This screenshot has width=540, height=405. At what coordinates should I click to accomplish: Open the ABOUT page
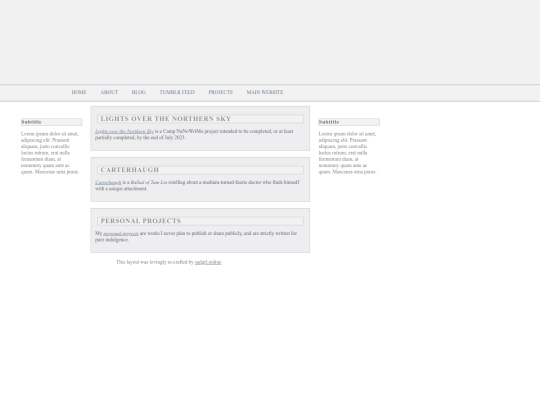coord(109,92)
